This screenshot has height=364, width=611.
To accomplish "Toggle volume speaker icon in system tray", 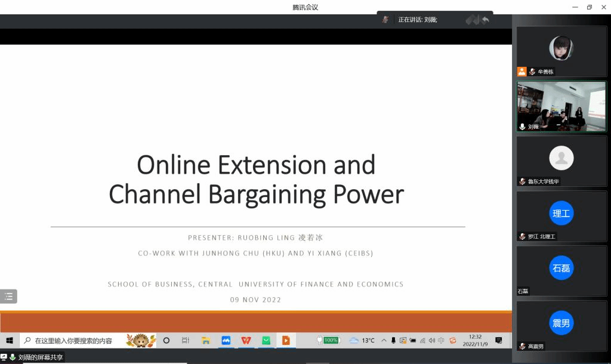I will pos(432,340).
